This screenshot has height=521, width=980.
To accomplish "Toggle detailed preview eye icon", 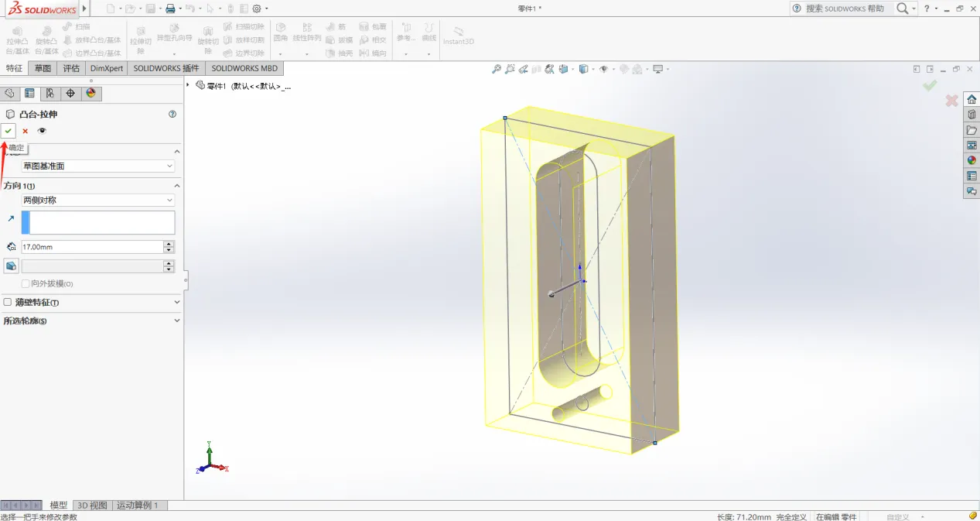I will click(x=42, y=131).
